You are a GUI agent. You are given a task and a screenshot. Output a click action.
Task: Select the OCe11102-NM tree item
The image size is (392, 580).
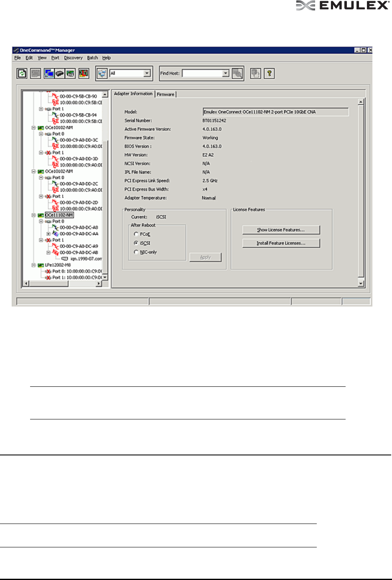(59, 215)
